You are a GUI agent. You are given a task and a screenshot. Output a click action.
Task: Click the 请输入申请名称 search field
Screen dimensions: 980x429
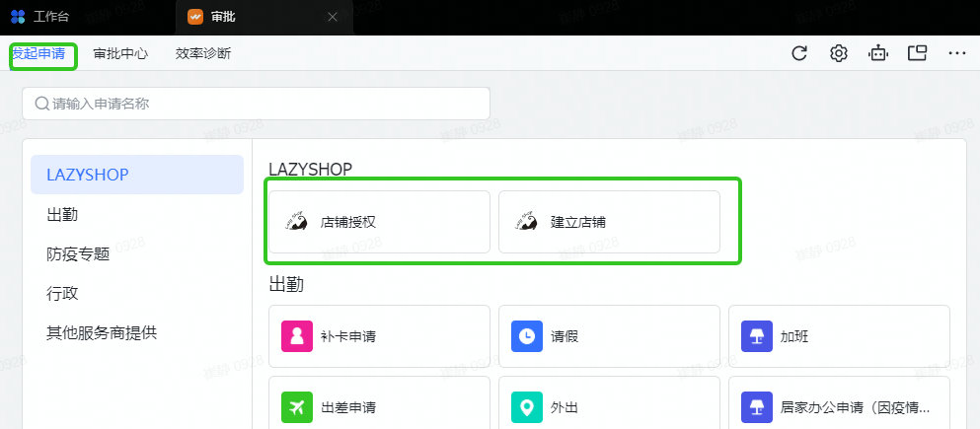click(x=257, y=104)
